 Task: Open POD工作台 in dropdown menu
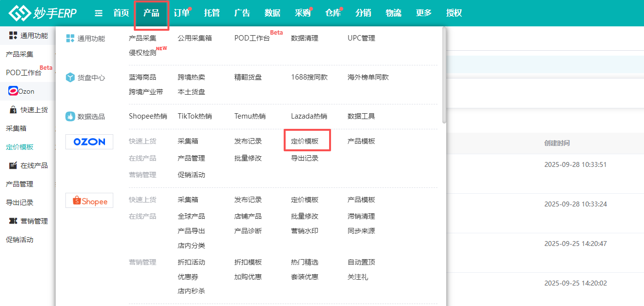tap(252, 38)
